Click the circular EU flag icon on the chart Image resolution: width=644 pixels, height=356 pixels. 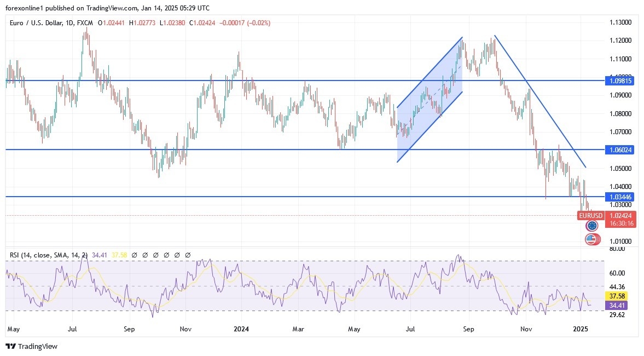coord(591,225)
